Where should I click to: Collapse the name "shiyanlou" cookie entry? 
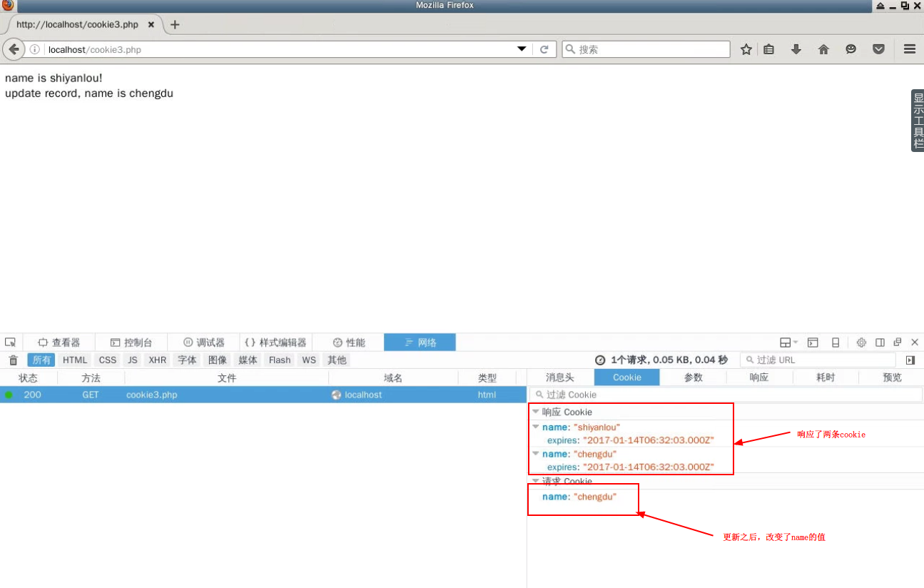[x=536, y=427]
